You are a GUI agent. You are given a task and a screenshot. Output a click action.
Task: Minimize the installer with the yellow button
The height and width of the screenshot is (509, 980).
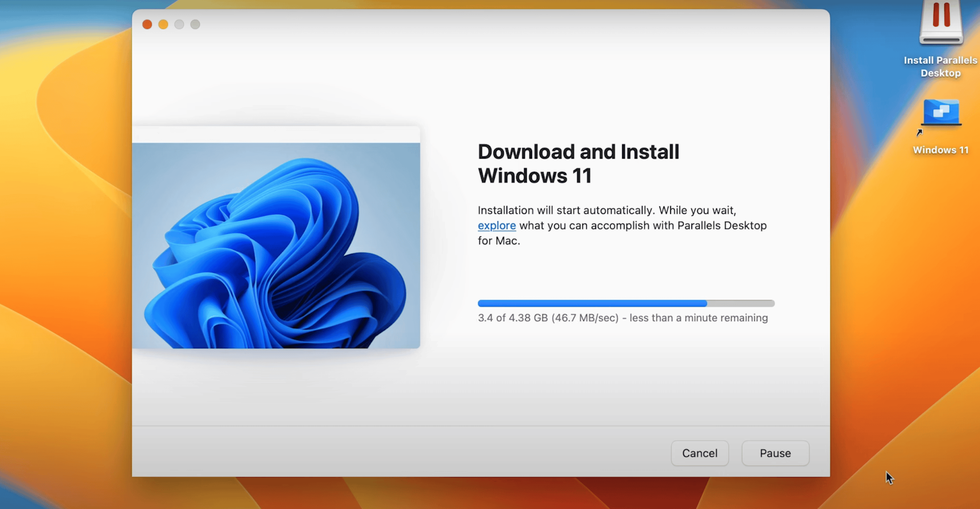pyautogui.click(x=163, y=25)
